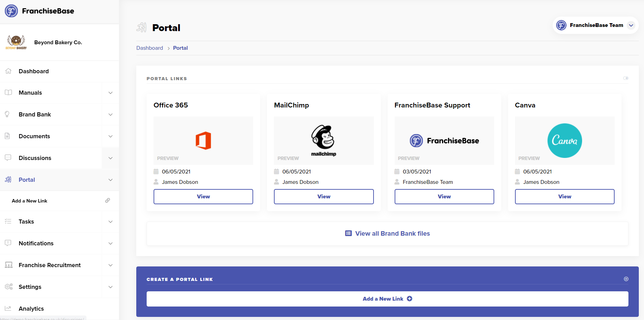Expand the Settings submenu chevron

point(111,287)
